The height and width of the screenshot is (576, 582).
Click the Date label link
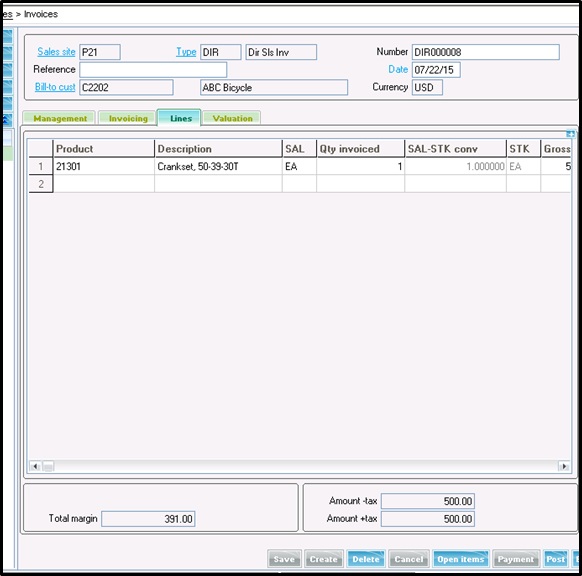click(398, 69)
